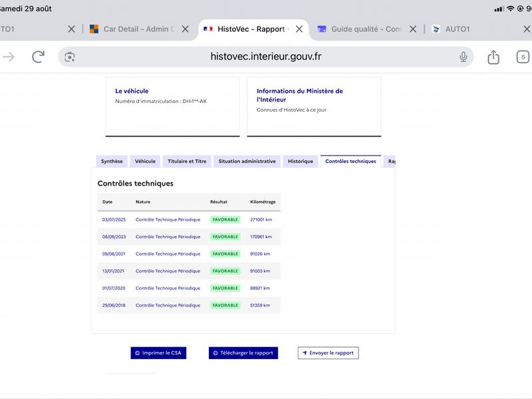Click the Envoyer le rapport button
Image resolution: width=532 pixels, height=399 pixels.
[328, 353]
